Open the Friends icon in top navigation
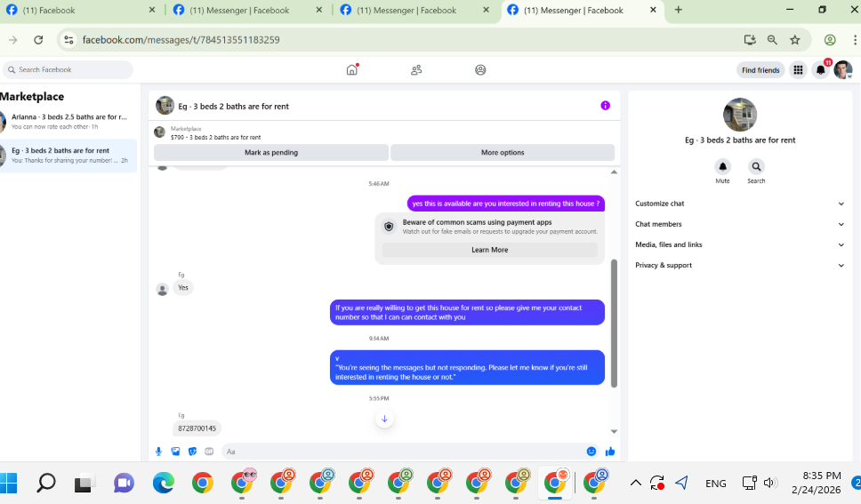This screenshot has width=861, height=504. coord(416,69)
